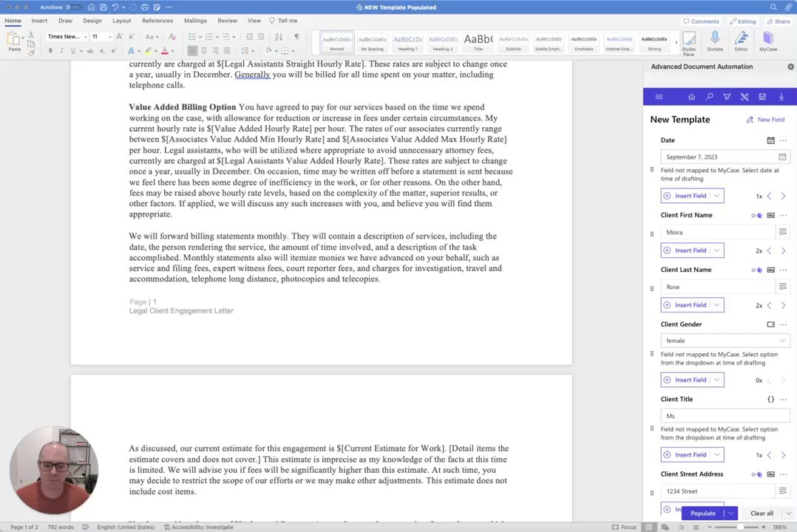The image size is (797, 532).
Task: Show paragraph marks with the pilcrow icon
Action: point(297,37)
